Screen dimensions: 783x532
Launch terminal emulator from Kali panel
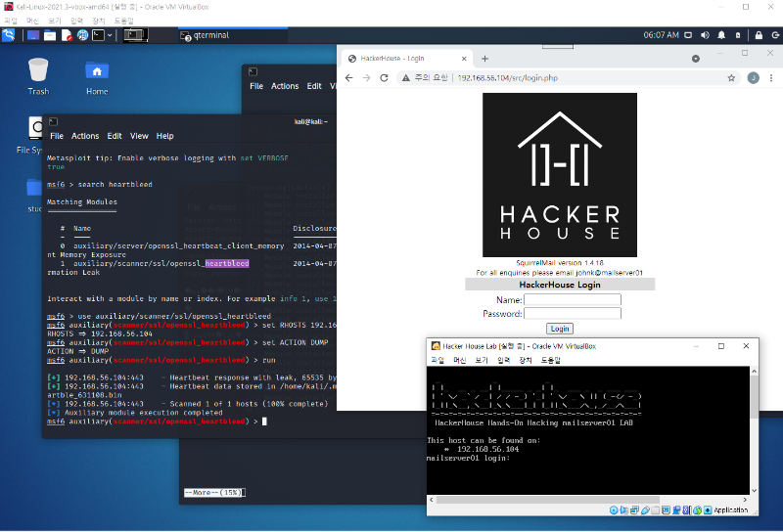pos(99,35)
